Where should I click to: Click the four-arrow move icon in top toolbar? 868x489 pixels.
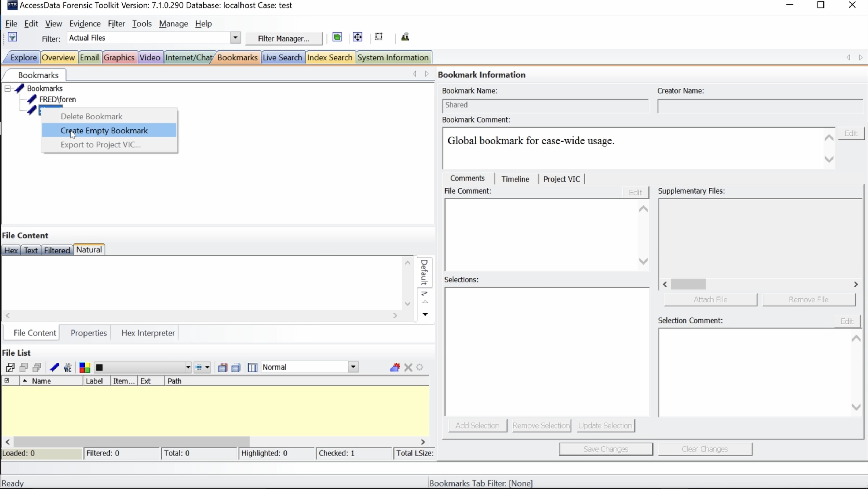[358, 37]
